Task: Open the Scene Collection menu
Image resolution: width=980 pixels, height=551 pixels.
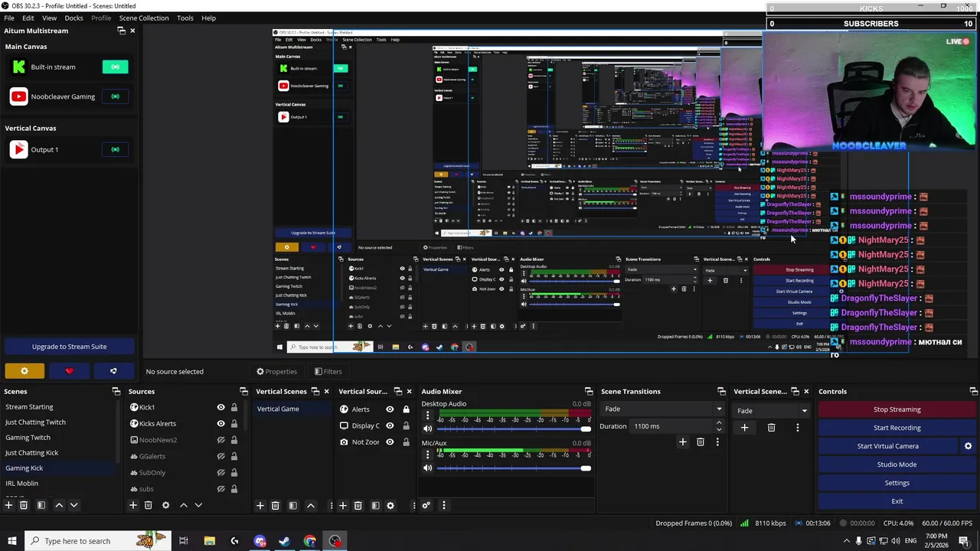Action: [x=144, y=18]
